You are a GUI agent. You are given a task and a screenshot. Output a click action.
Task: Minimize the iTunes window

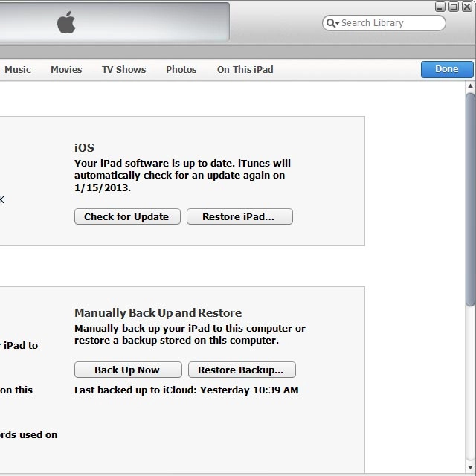click(x=440, y=7)
